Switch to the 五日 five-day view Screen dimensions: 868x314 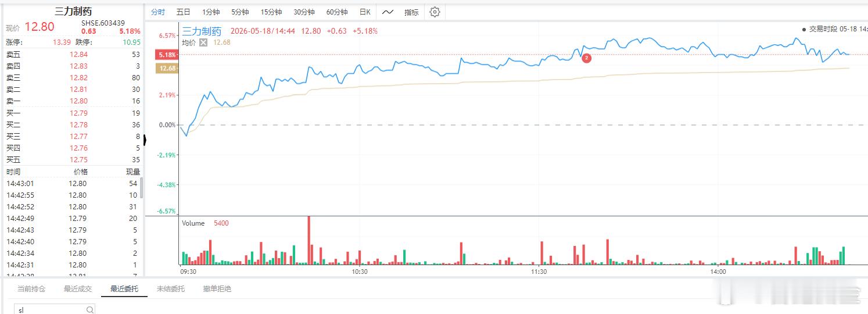pyautogui.click(x=183, y=12)
